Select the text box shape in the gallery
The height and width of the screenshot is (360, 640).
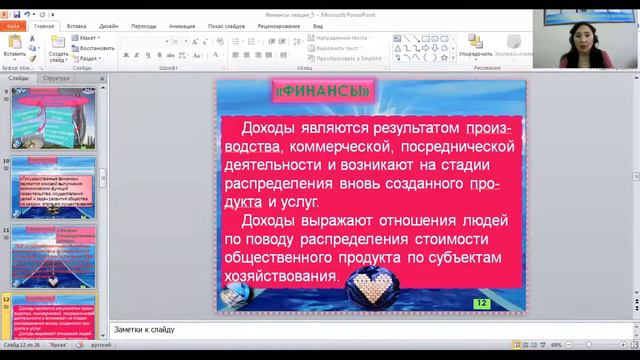[x=397, y=39]
